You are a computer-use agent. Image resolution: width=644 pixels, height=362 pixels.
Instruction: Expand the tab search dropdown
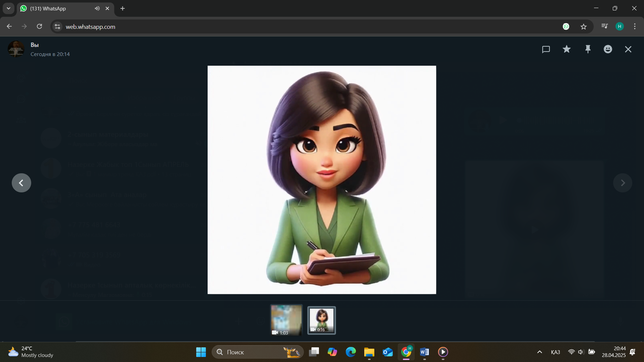[8, 8]
